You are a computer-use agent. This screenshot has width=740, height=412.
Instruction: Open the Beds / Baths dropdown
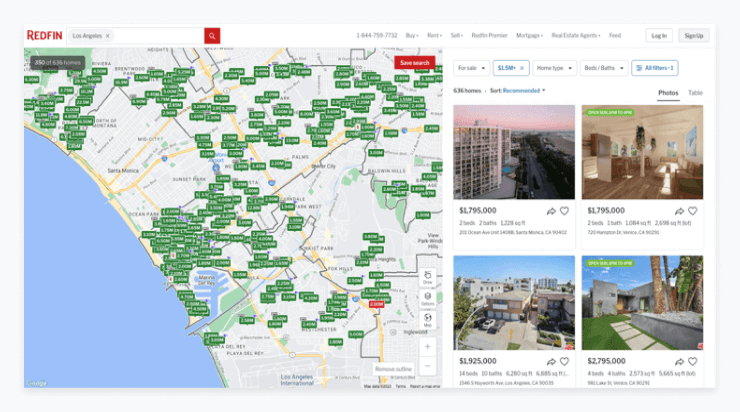603,68
